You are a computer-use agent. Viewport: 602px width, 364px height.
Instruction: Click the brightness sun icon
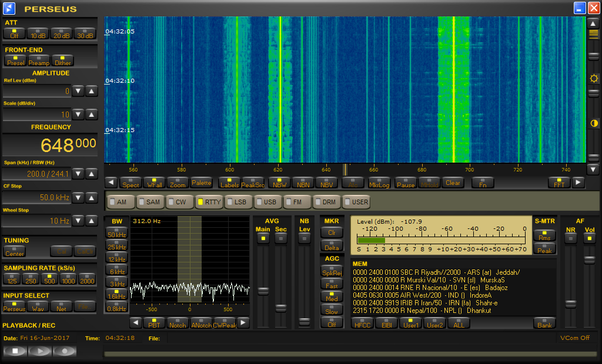pos(594,78)
